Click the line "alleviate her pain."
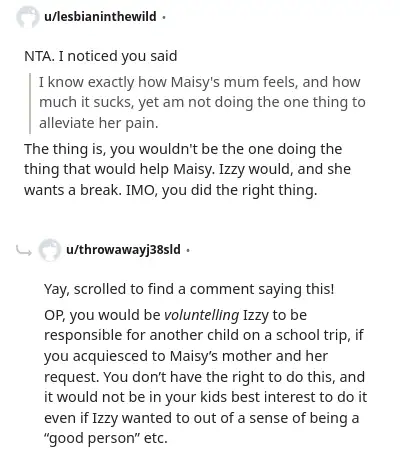Screen dimensions: 400x474 click(99, 123)
